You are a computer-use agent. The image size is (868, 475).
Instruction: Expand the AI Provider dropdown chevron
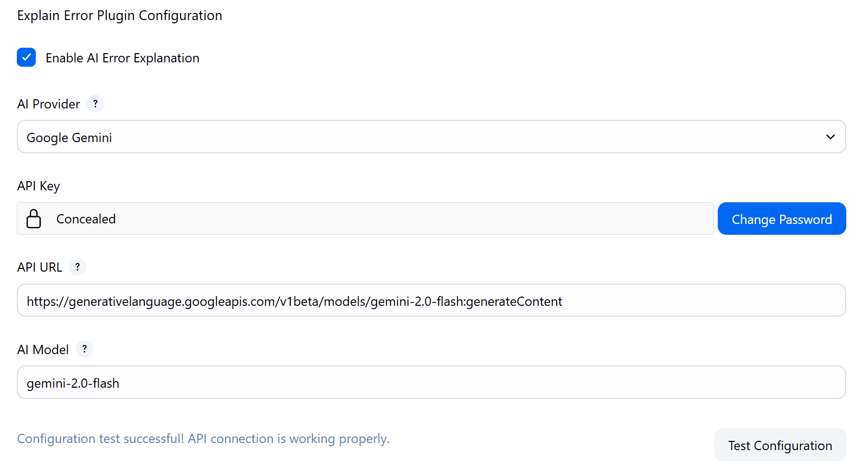(830, 137)
